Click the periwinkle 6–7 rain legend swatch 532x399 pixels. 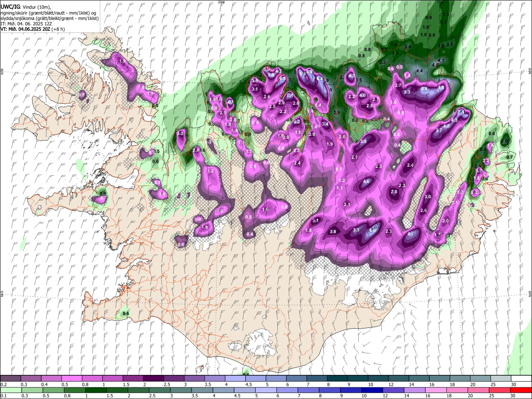[287, 390]
